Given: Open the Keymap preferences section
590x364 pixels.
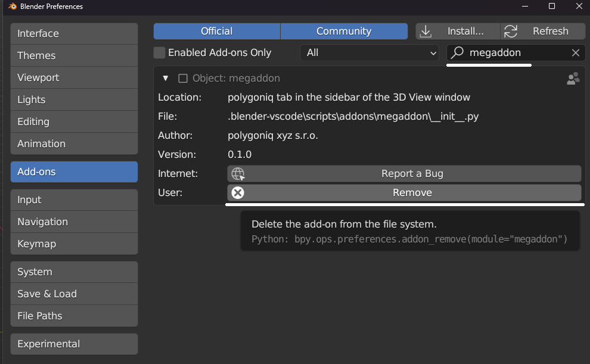Looking at the screenshot, I should [74, 244].
